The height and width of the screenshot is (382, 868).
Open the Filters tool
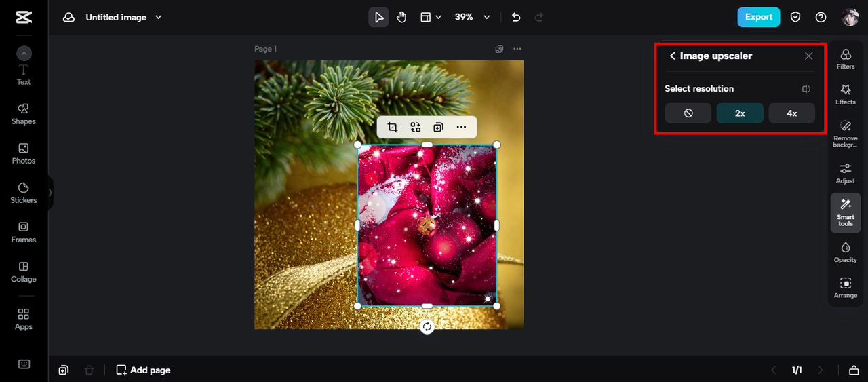coord(846,59)
